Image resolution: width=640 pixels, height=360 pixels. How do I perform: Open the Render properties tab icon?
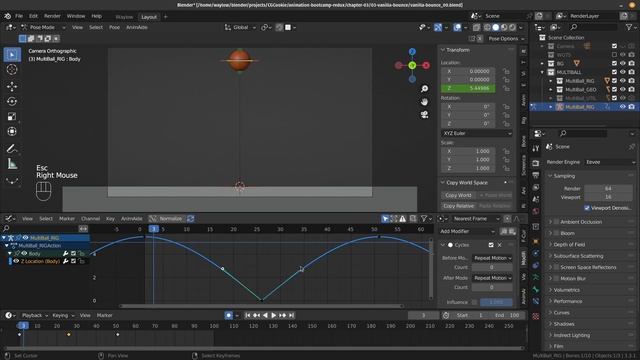coord(536,163)
